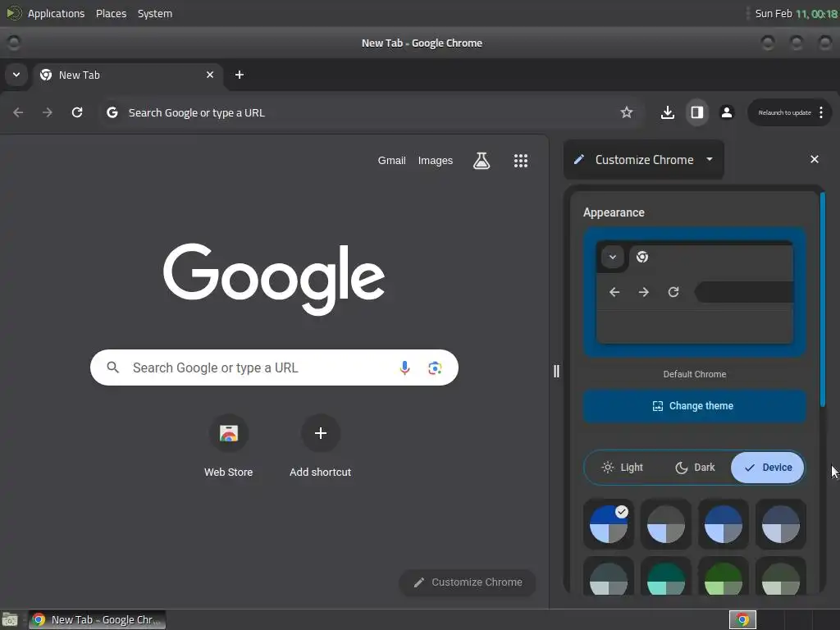Go back using the browser back arrow

click(x=18, y=112)
